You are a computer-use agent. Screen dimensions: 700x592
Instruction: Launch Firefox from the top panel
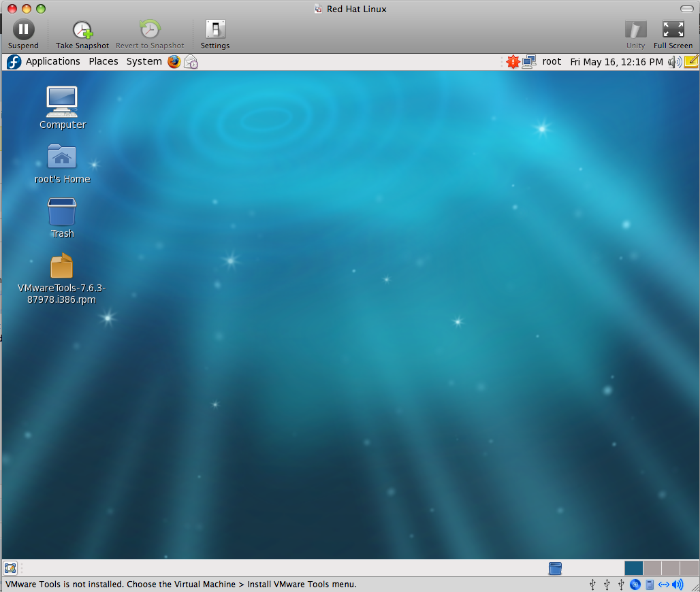pyautogui.click(x=174, y=61)
